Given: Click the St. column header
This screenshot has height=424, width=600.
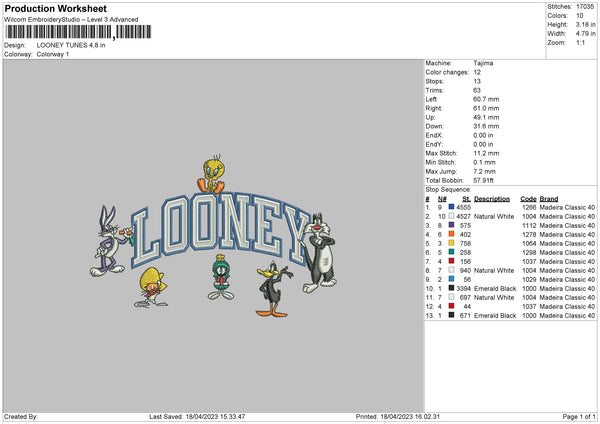Looking at the screenshot, I should 466,199.
